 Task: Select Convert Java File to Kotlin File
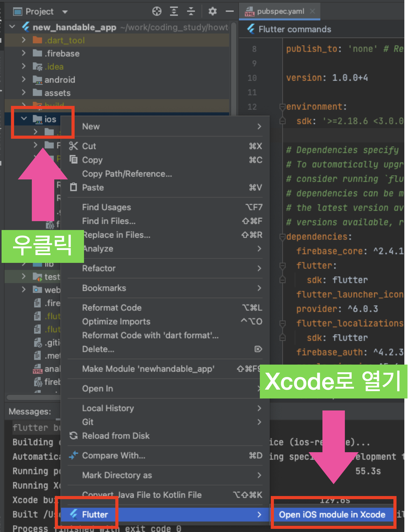coord(165,495)
